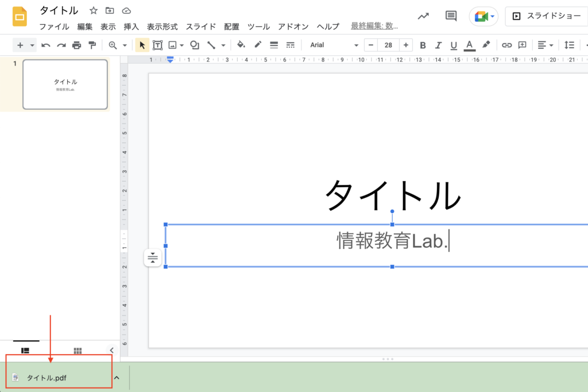The height and width of the screenshot is (392, 588).
Task: Expand the new slide layout dropdown
Action: pyautogui.click(x=32, y=45)
